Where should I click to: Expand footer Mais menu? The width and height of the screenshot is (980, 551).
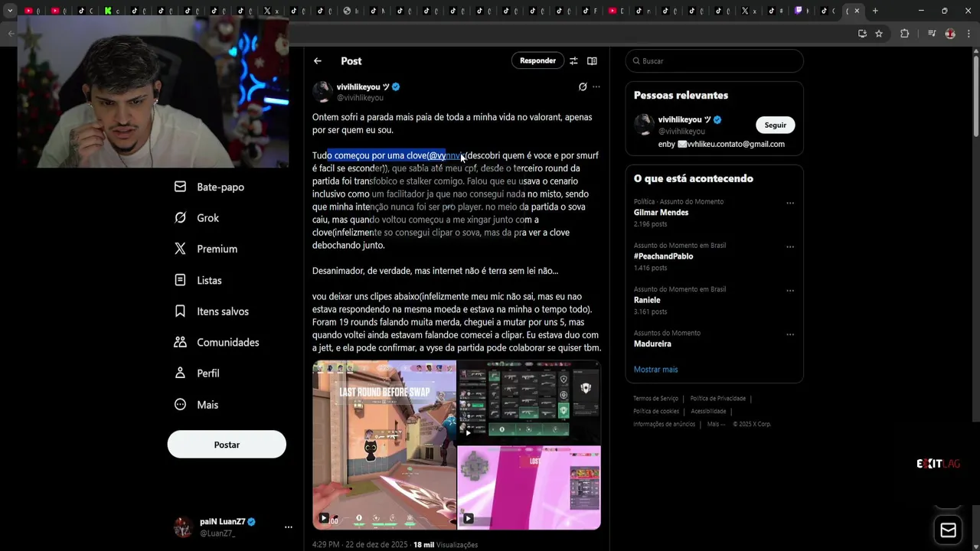(x=716, y=424)
